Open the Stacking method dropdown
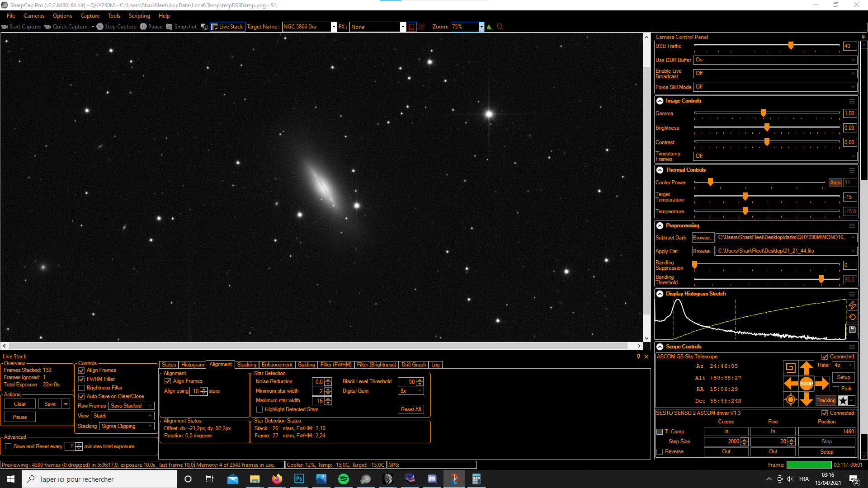868x488 pixels. 127,426
